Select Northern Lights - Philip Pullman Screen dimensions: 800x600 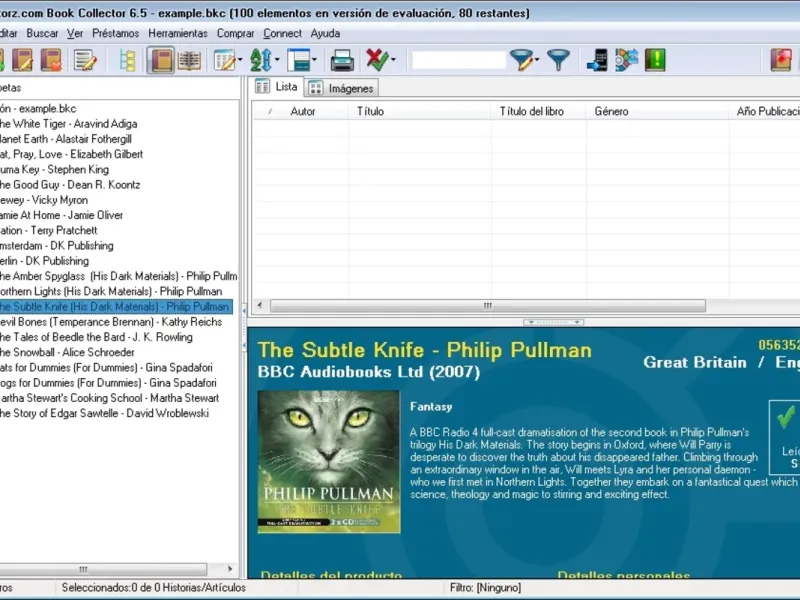pyautogui.click(x=111, y=291)
